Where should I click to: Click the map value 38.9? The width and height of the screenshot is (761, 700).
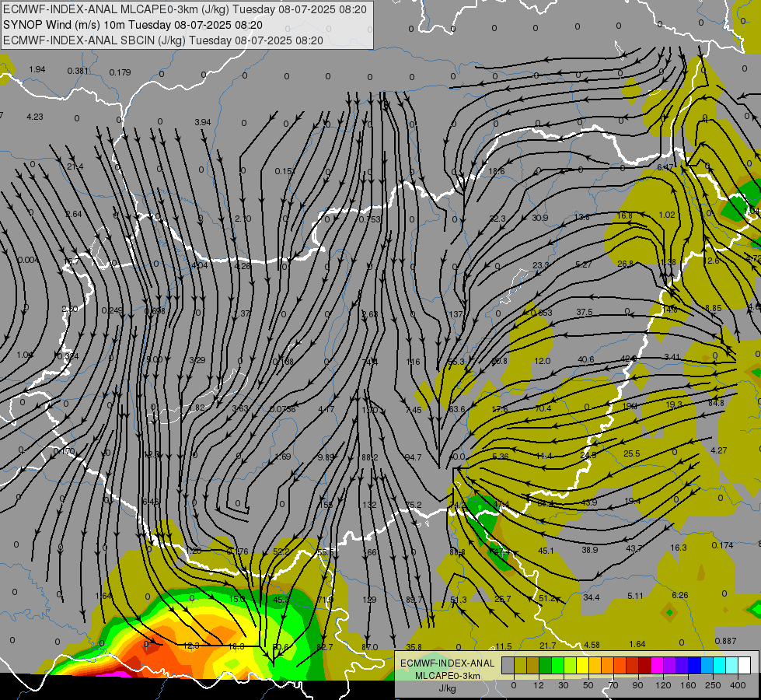pos(590,549)
